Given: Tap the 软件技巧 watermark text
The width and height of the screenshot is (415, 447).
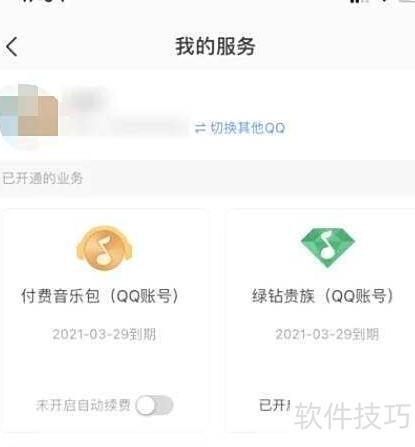Looking at the screenshot, I should tap(353, 416).
